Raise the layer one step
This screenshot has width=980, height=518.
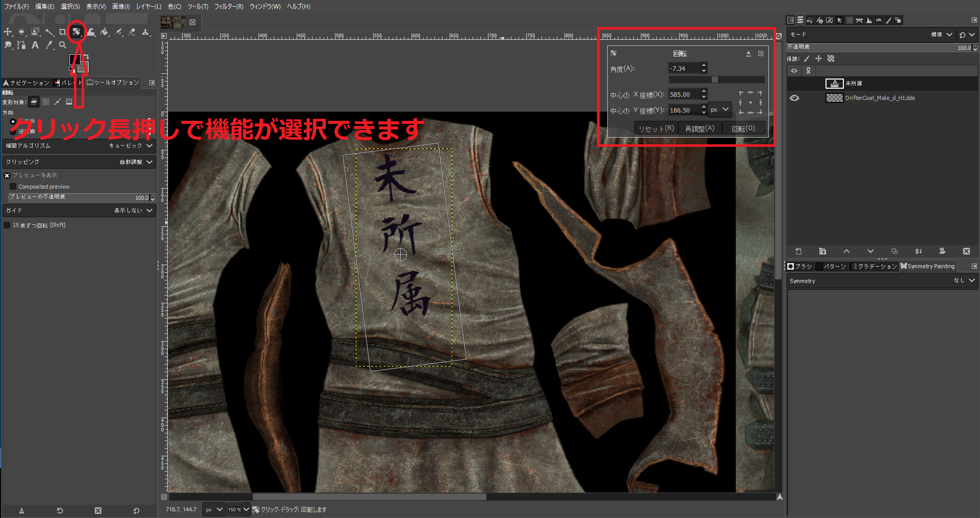(x=846, y=251)
